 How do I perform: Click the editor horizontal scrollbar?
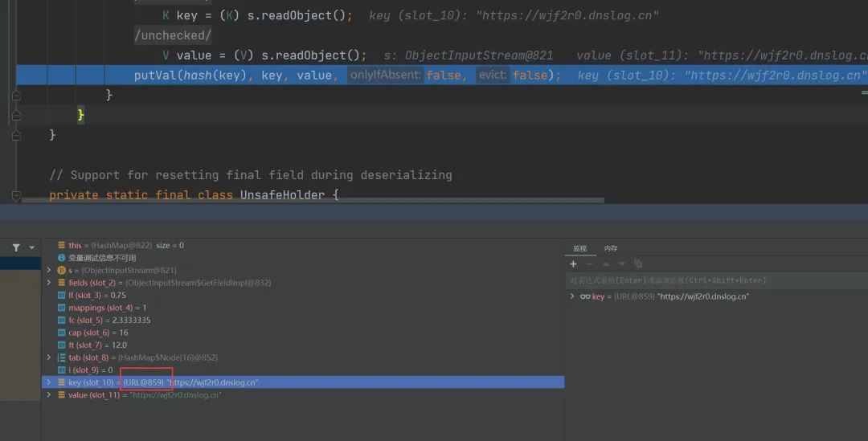coord(313,200)
